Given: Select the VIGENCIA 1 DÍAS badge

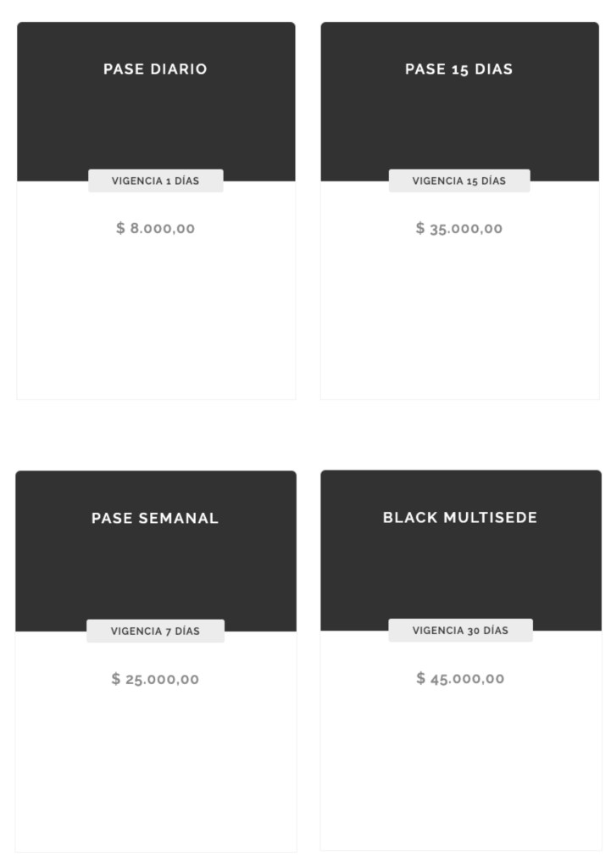Looking at the screenshot, I should (156, 181).
